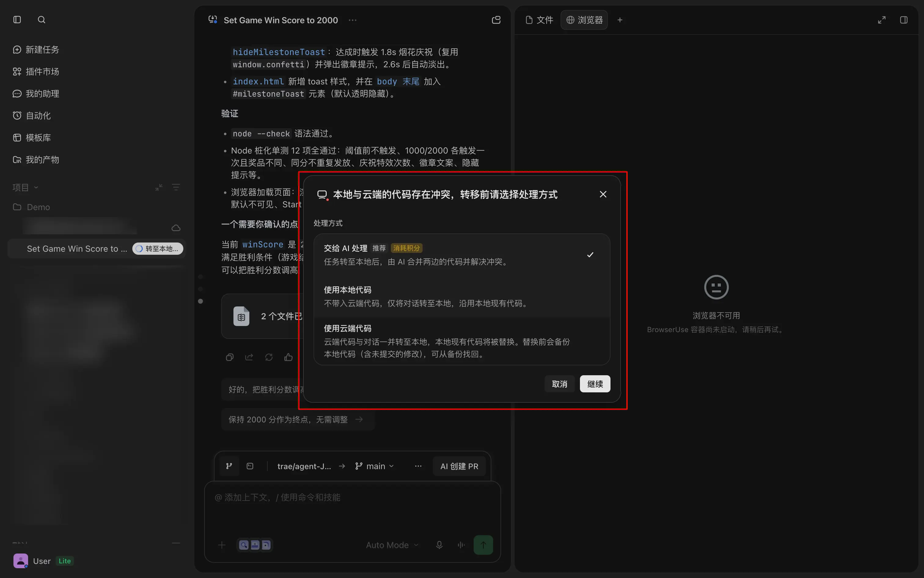
Task: Click the 继续 continue button
Action: 595,384
